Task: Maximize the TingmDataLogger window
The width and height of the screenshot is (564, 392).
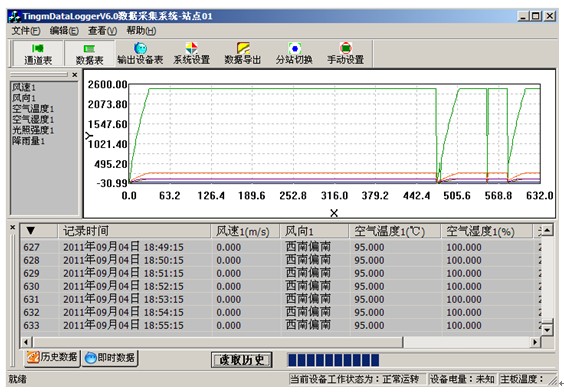Action: click(536, 16)
